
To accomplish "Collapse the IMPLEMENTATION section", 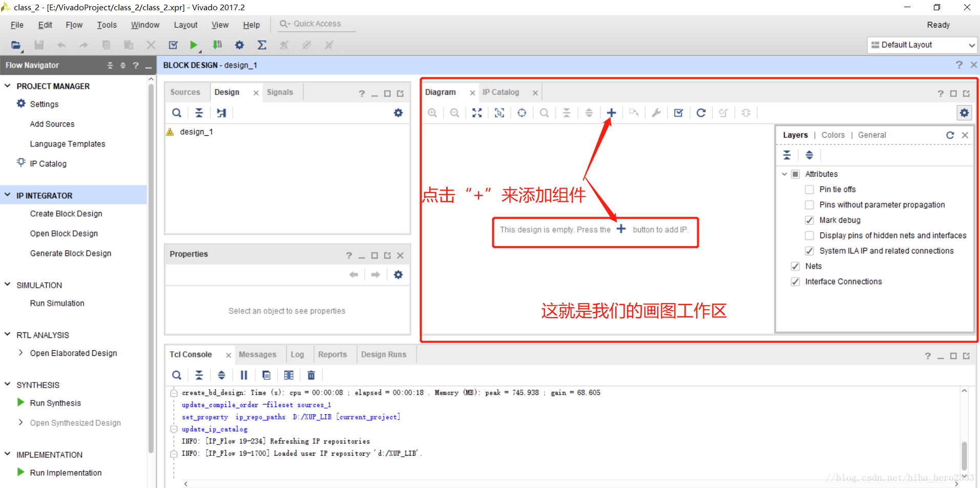I will pyautogui.click(x=8, y=454).
